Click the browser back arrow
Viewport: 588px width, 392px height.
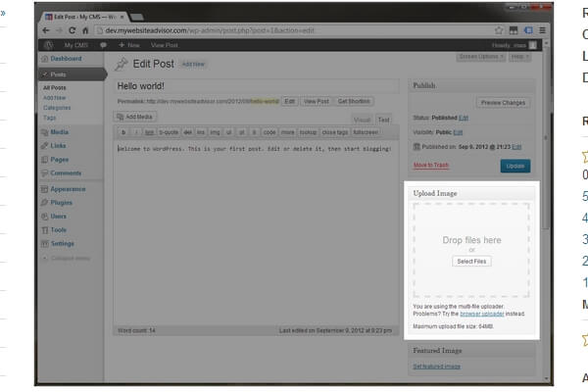pos(46,30)
